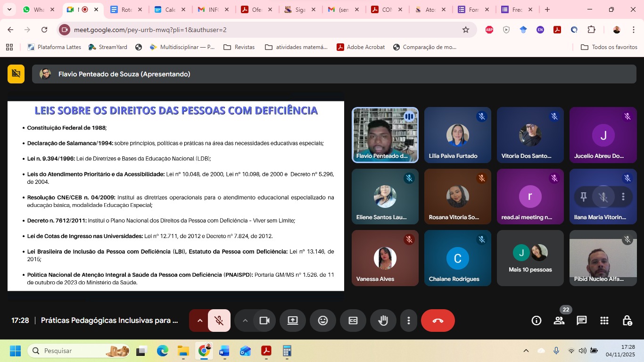Open meeting details info icon
Screen dimensions: 644x362
(x=537, y=321)
